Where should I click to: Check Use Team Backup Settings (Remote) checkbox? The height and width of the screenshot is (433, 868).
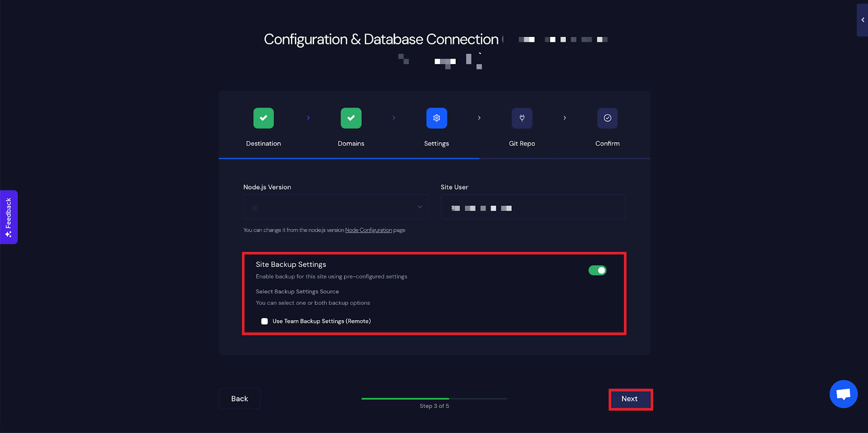[265, 321]
